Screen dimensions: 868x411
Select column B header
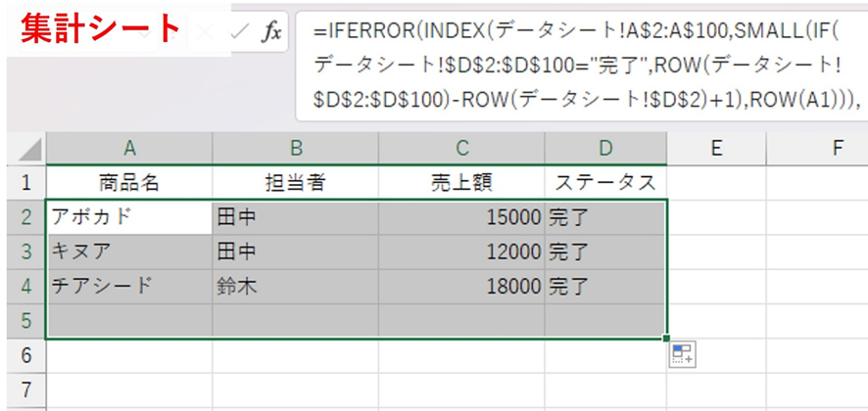(295, 149)
